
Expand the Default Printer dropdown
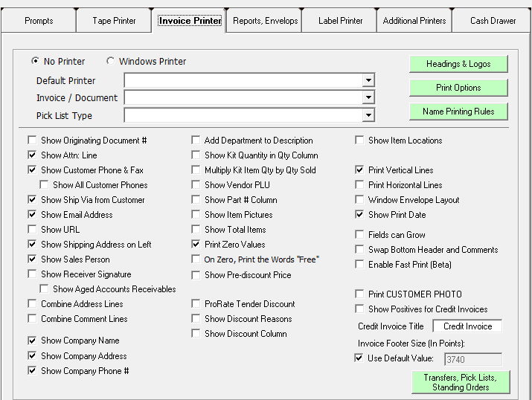click(x=368, y=81)
